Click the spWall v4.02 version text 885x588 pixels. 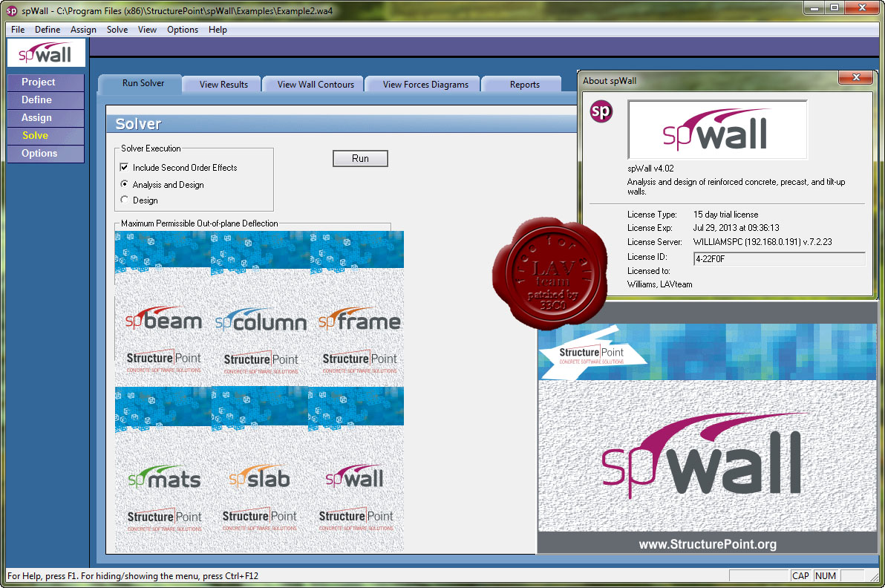[651, 169]
